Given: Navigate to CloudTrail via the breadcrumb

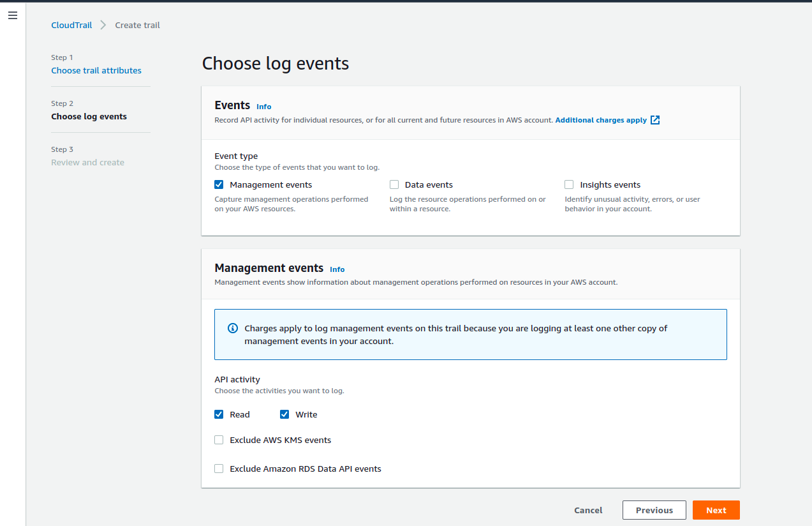Looking at the screenshot, I should coord(71,25).
